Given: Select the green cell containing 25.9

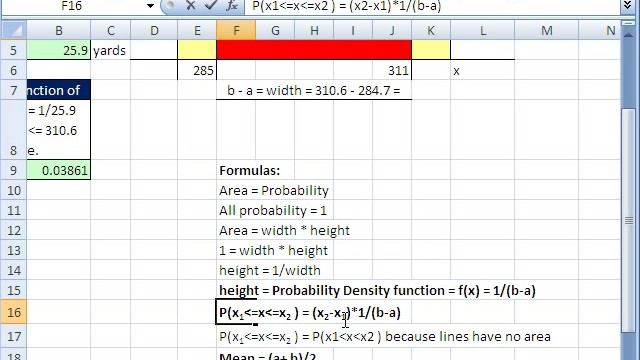Looking at the screenshot, I should pos(59,50).
